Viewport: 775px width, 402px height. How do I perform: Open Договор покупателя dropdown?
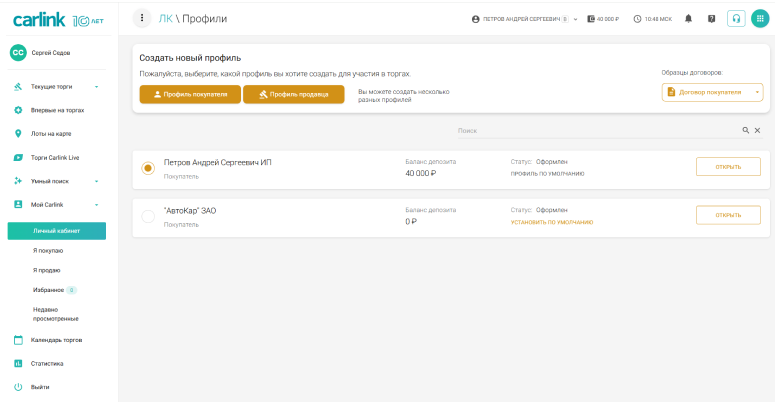pos(712,92)
